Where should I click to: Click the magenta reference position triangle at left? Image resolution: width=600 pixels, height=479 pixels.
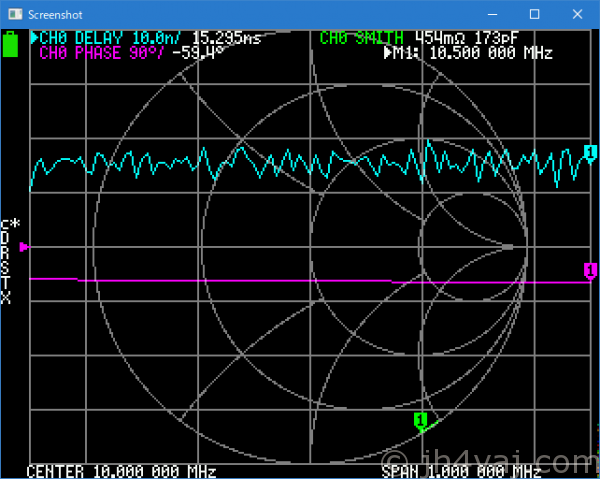[x=25, y=246]
